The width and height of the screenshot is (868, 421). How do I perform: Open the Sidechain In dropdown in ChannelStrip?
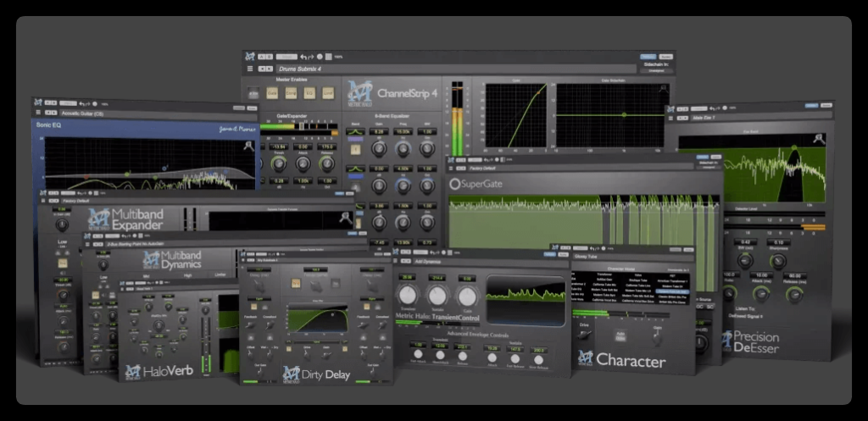click(x=657, y=71)
